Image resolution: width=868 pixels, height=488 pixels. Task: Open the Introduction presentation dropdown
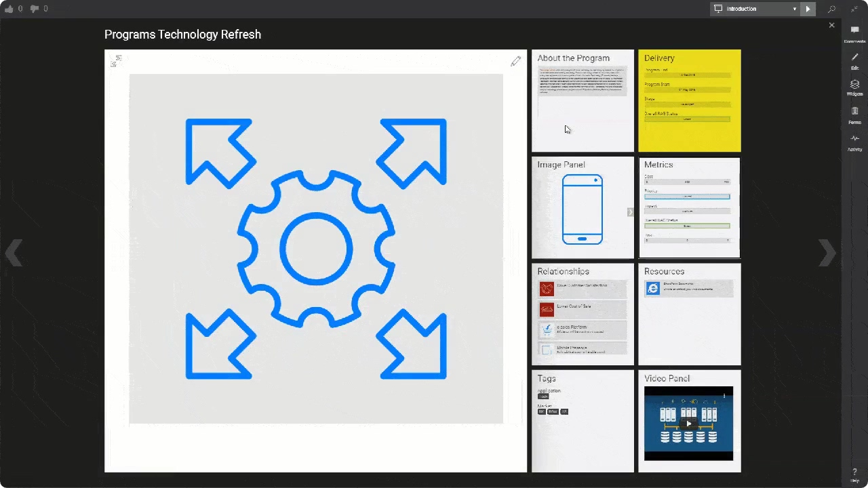coord(755,9)
